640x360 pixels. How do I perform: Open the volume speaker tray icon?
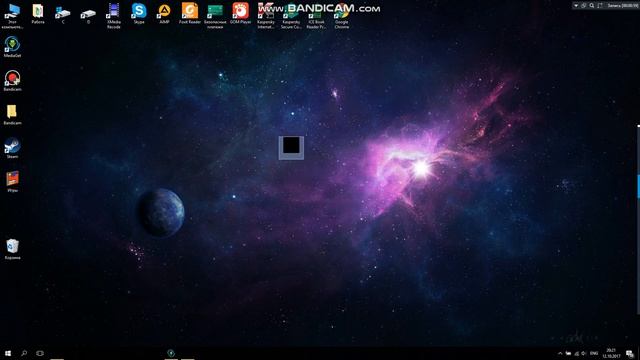tap(584, 353)
